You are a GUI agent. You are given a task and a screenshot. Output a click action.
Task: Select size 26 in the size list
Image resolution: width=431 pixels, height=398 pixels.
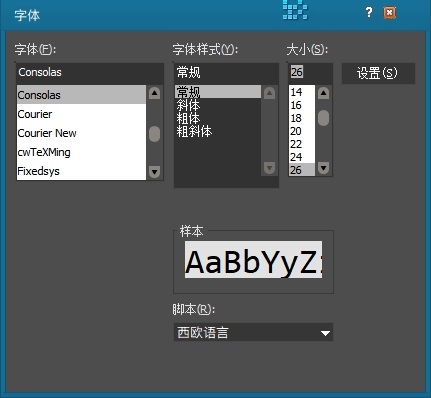point(302,170)
